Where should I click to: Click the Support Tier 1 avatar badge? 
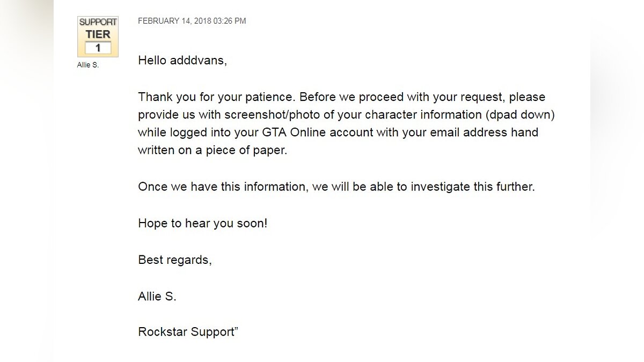(98, 36)
